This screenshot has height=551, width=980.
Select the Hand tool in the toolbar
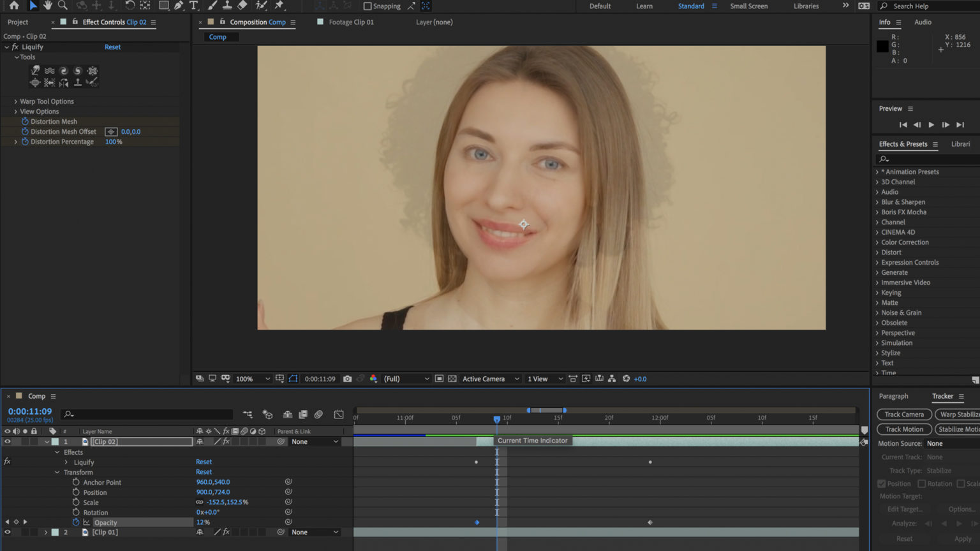point(47,6)
